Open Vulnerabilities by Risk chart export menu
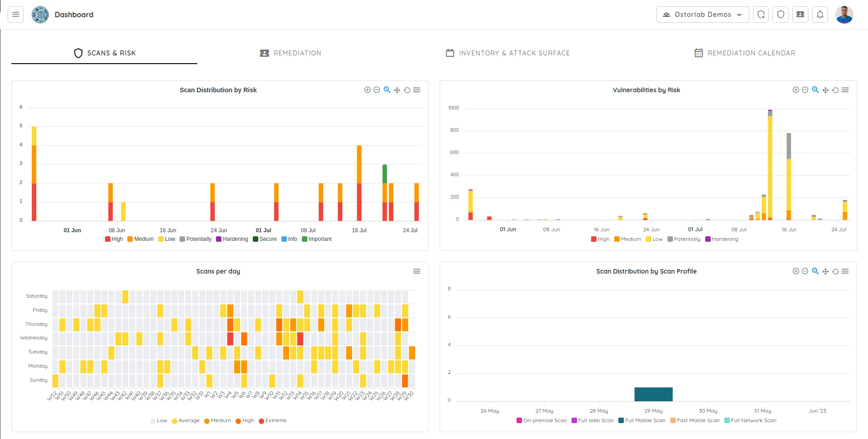Viewport: 868px width, 439px height. (845, 90)
